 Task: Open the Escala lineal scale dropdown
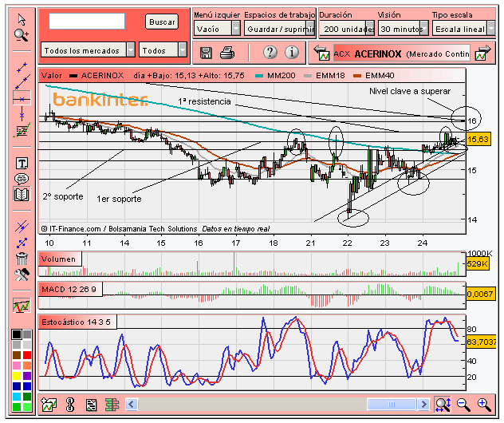click(x=463, y=29)
